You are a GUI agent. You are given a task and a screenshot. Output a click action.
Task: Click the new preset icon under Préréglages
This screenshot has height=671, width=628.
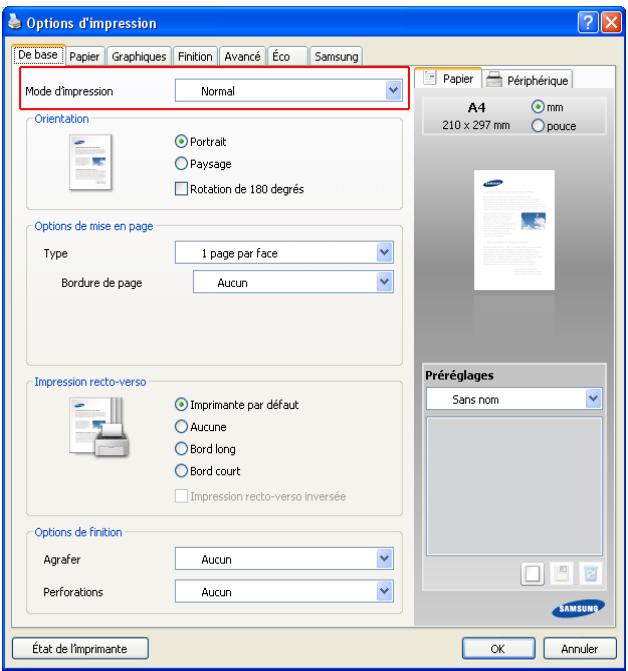[532, 573]
